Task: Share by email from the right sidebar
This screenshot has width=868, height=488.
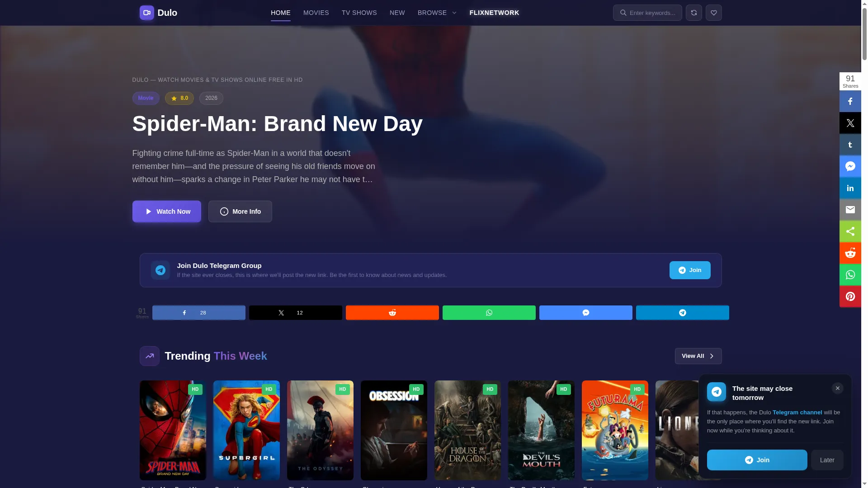Action: click(850, 210)
